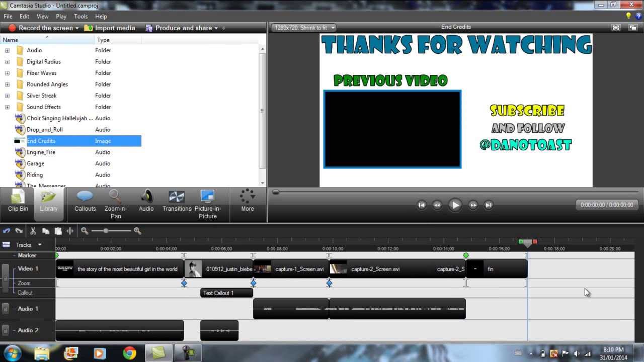The width and height of the screenshot is (644, 362).
Task: Click the Redo arrow on timeline toolbar
Action: click(x=19, y=231)
